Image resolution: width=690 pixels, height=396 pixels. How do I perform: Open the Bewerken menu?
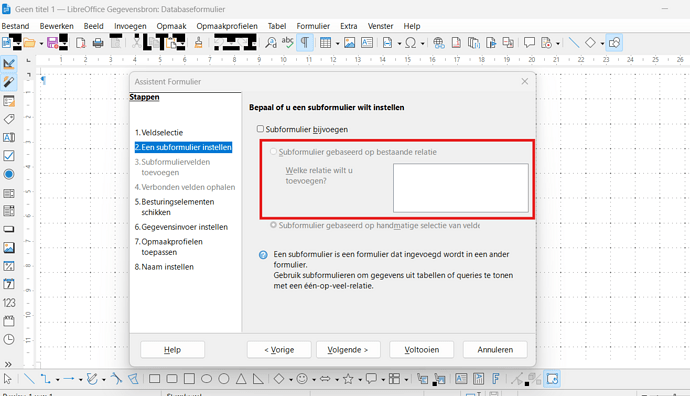[56, 26]
